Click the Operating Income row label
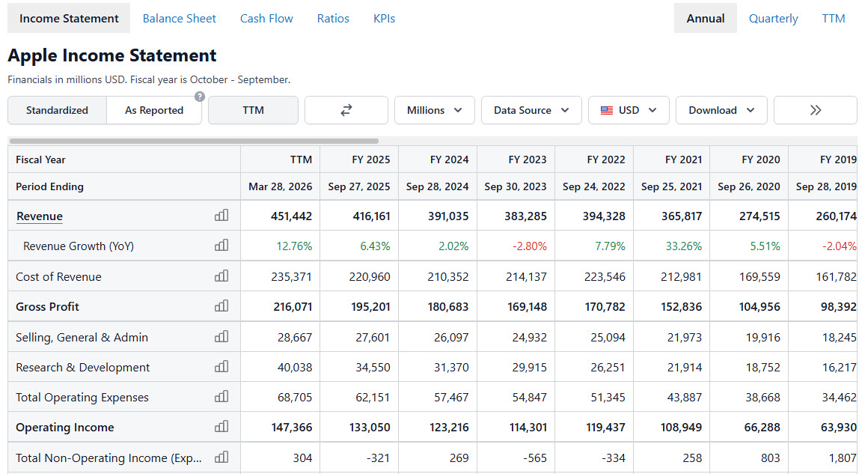The width and height of the screenshot is (868, 474). tap(65, 428)
